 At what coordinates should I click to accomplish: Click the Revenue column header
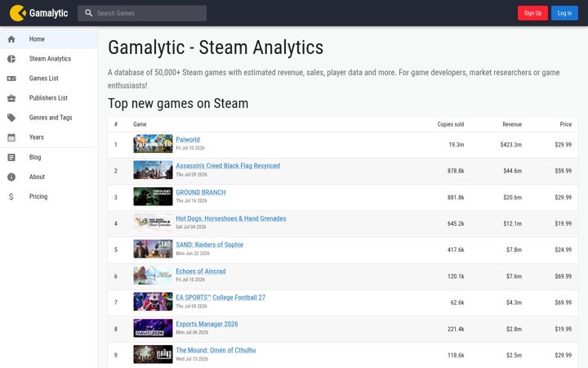(512, 124)
